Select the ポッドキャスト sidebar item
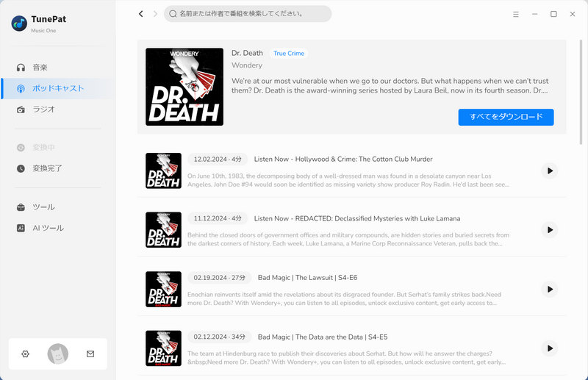Viewport: 588px width, 380px height. tap(58, 88)
